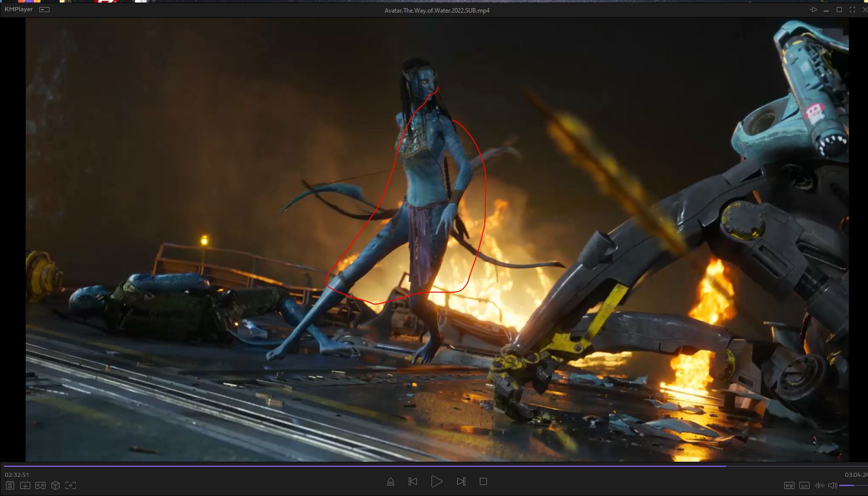Stop video playback
This screenshot has width=868, height=496.
click(483, 482)
